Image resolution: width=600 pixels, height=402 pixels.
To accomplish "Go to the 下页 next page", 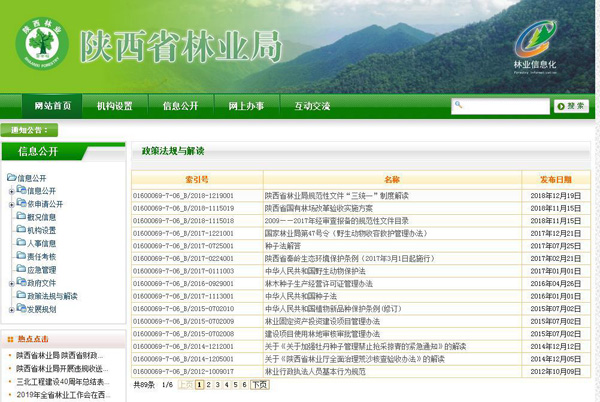I will coord(259,384).
